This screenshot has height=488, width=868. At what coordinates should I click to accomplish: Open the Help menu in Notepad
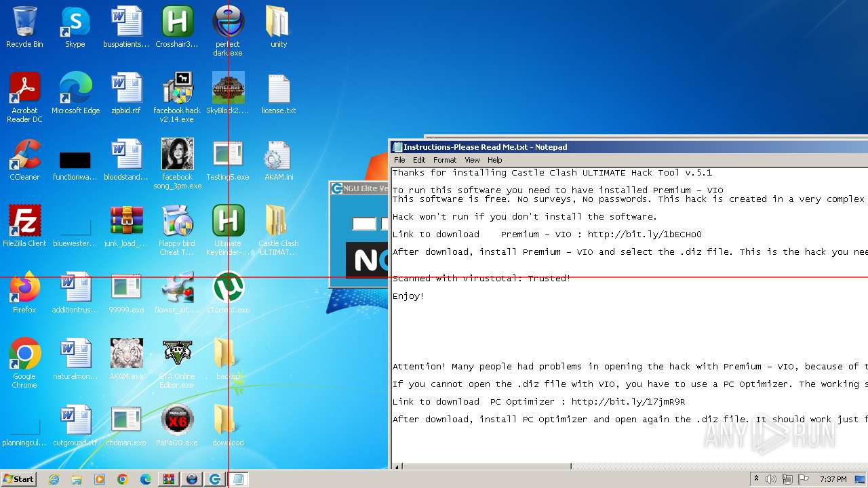tap(495, 160)
